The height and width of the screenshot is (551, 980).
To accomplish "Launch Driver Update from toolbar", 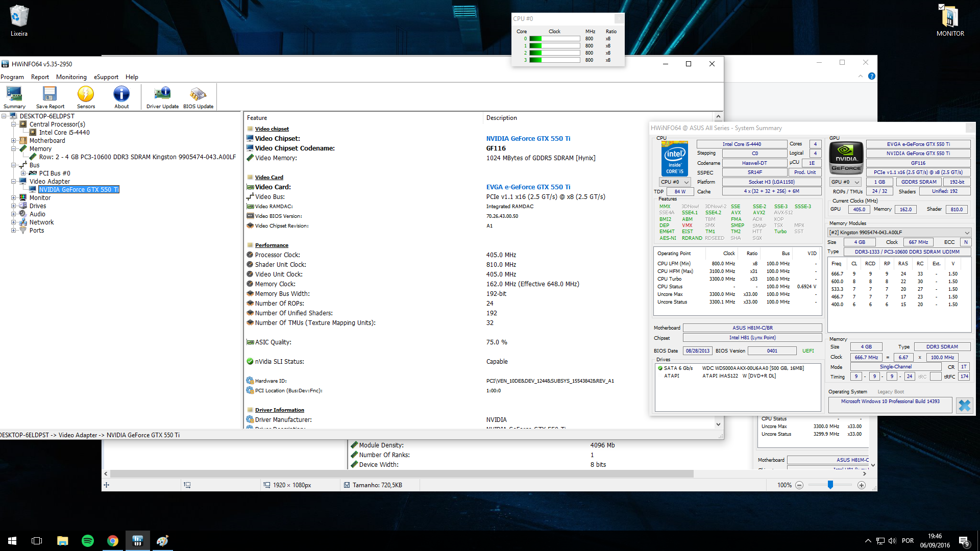I will pyautogui.click(x=162, y=97).
